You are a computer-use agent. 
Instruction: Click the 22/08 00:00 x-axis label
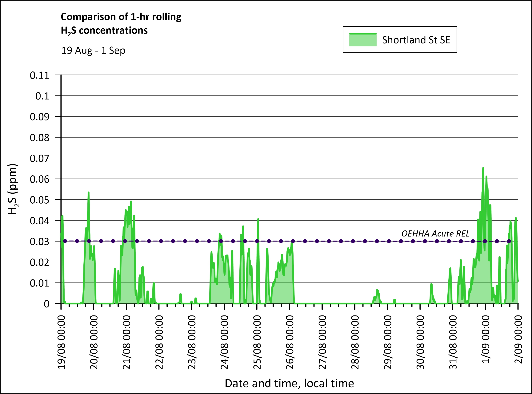(159, 342)
